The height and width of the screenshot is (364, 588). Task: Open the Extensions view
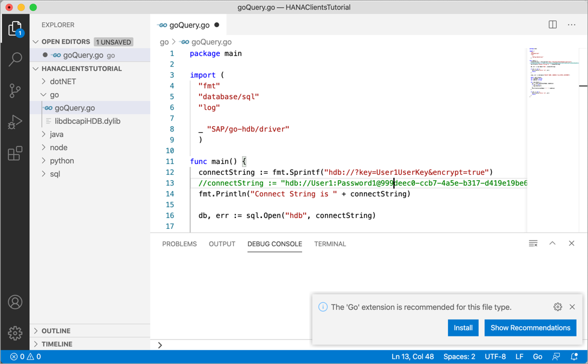(15, 153)
